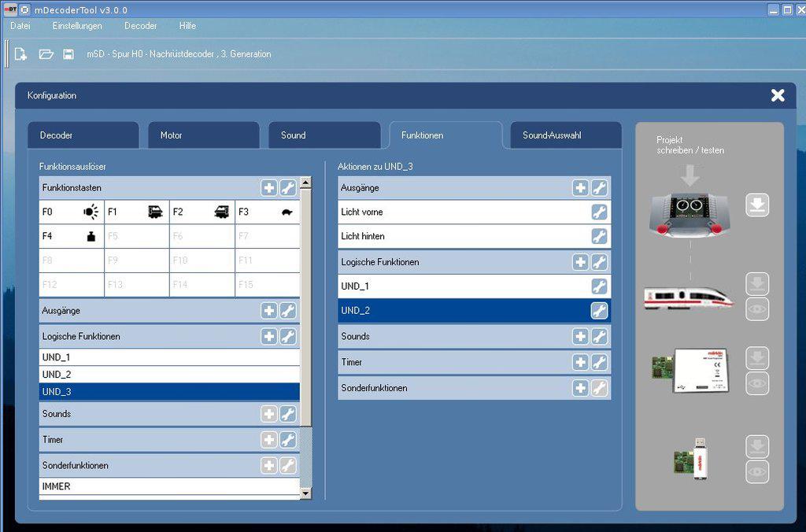Screen dimensions: 806x532
Task: Open wrench settings for Licht vorne
Action: pyautogui.click(x=599, y=212)
